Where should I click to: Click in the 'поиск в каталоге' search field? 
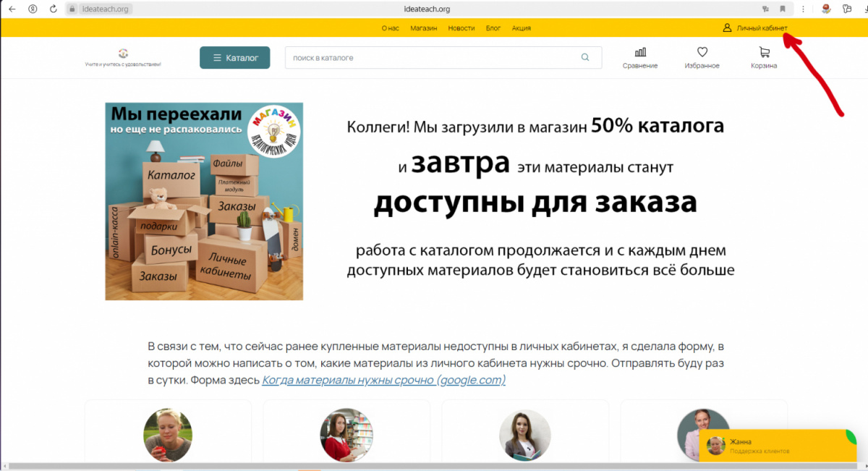click(430, 58)
